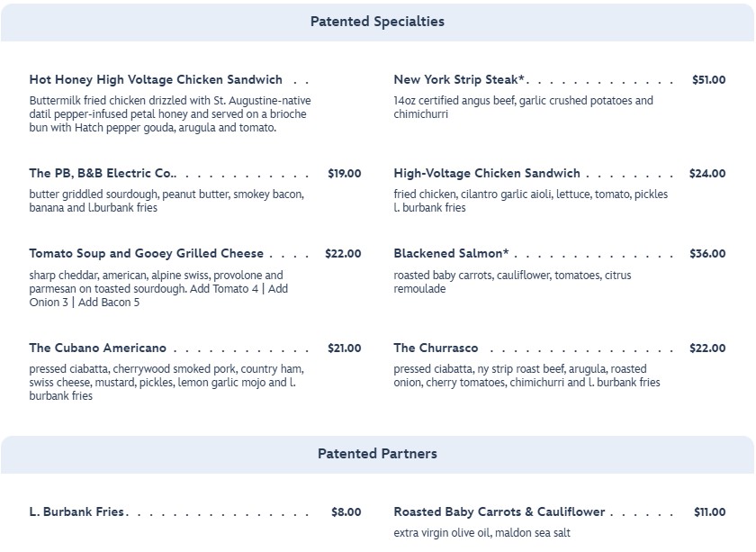Screen dimensions: 756x552
Task: Click the $11.00 carrots and cauliflower price
Action: click(709, 512)
